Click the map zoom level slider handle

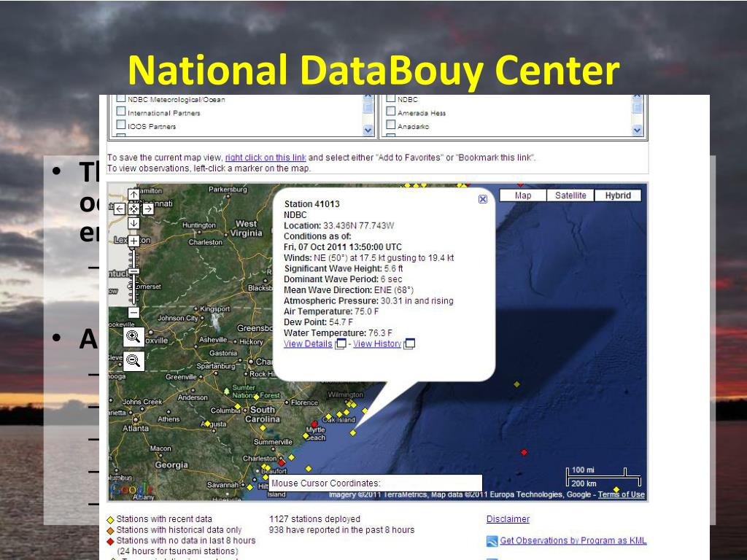point(134,271)
